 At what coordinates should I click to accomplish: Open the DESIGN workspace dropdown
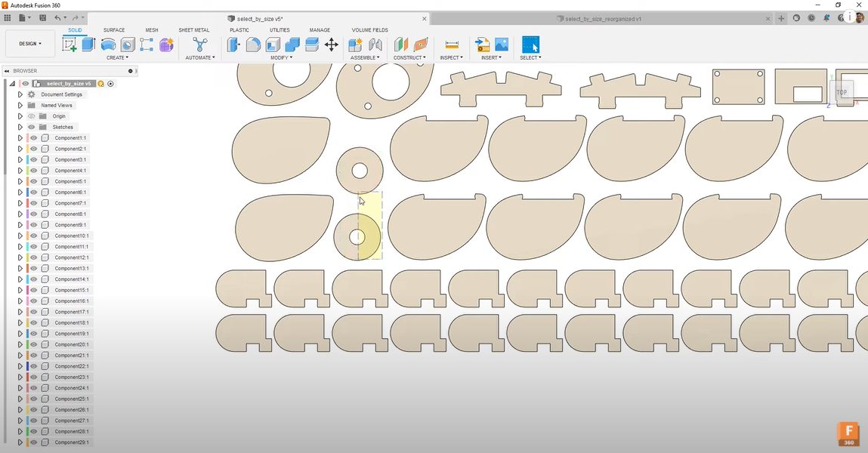30,43
